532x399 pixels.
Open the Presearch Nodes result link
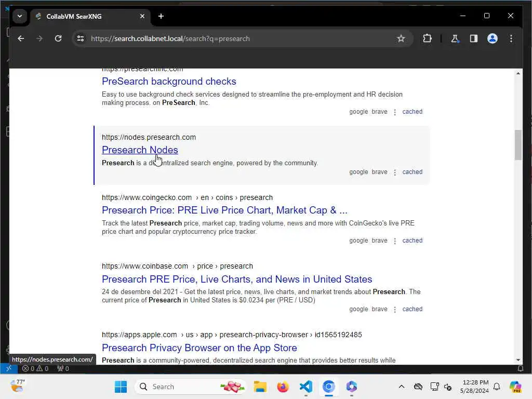point(140,150)
